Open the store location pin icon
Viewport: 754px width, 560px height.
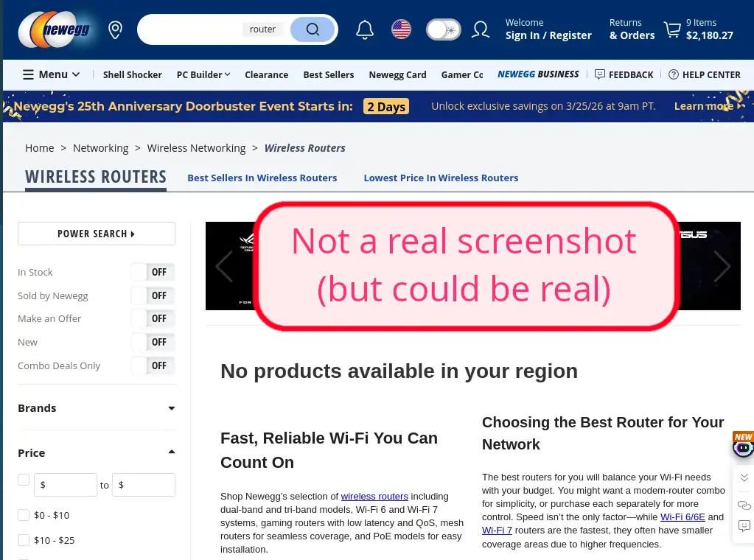[x=115, y=29]
